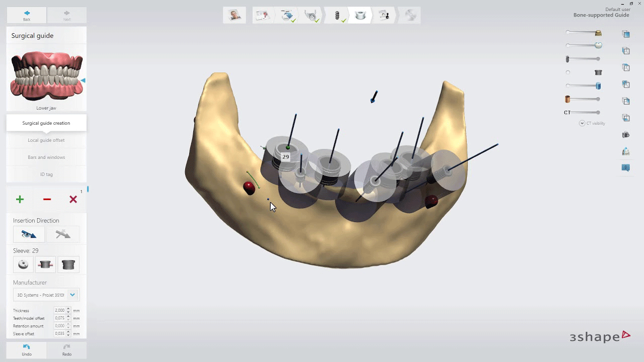Select the patient info workflow step

(x=234, y=15)
